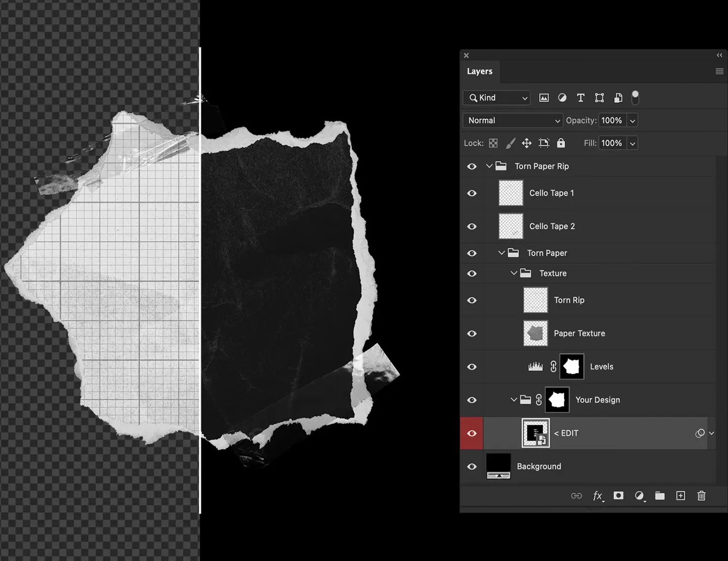The image size is (728, 561).
Task: Hide the Levels adjustment layer
Action: (x=472, y=366)
